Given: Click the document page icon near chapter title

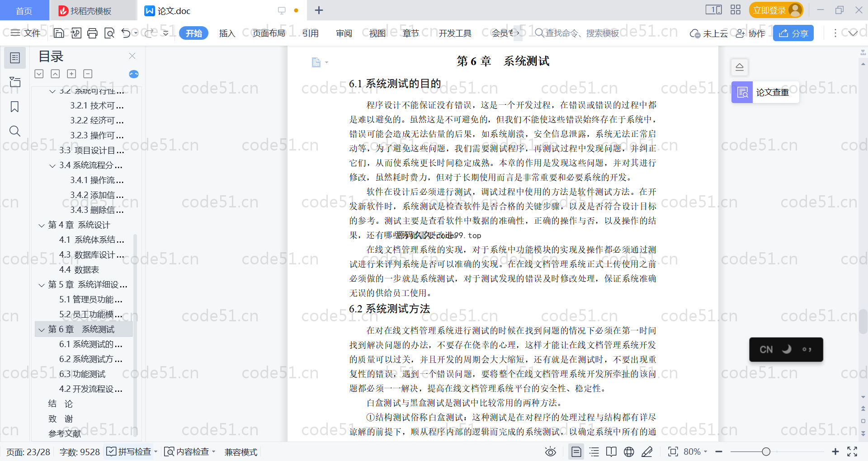Looking at the screenshot, I should (x=316, y=62).
